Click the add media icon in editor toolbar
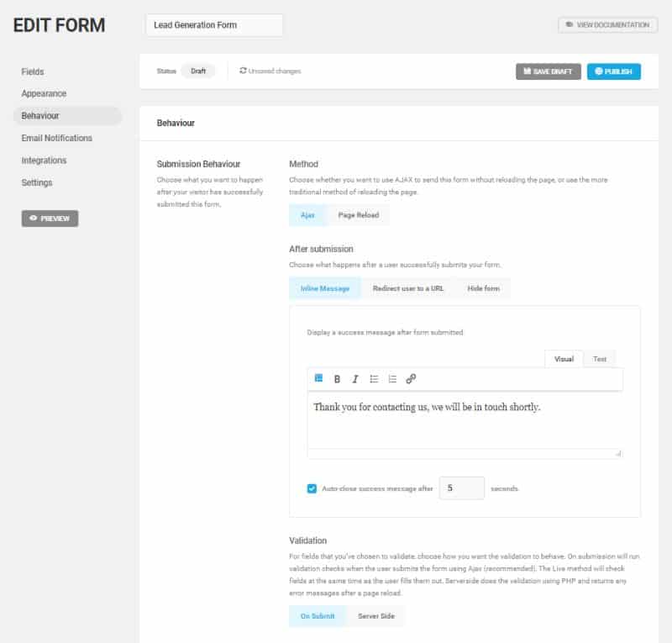Screen dimensions: 672x643 (x=318, y=378)
